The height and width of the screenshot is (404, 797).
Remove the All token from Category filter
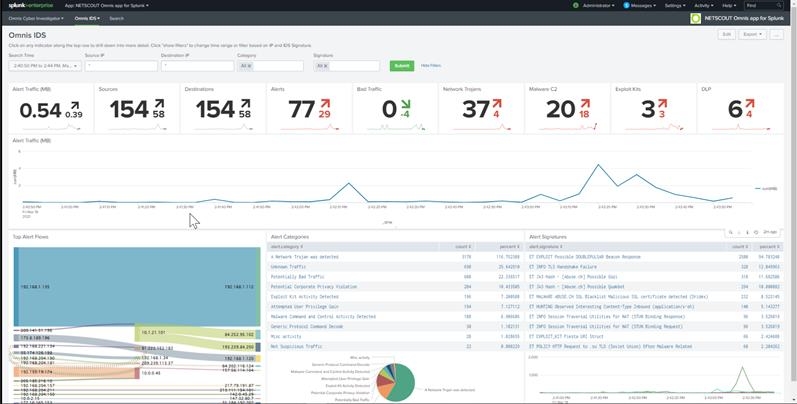(249, 66)
